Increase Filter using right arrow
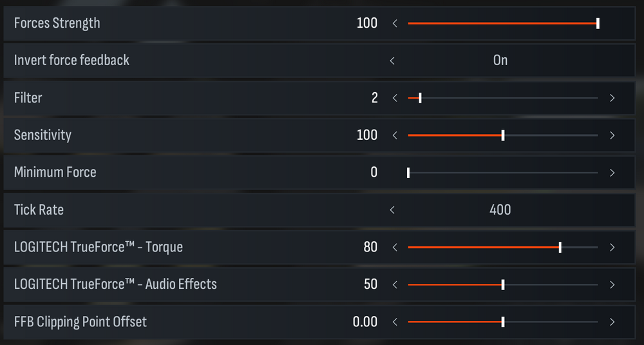 click(x=612, y=98)
